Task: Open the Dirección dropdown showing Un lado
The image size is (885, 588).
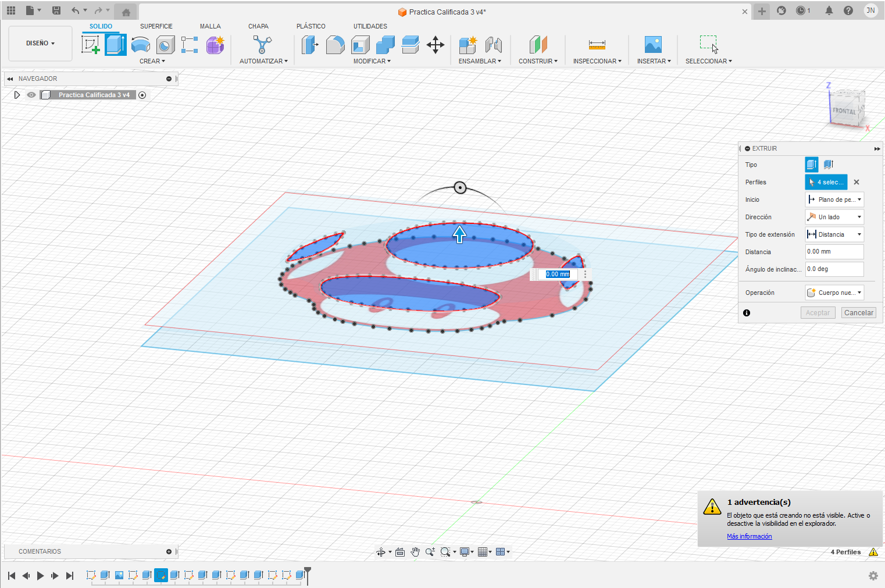Action: pos(834,217)
